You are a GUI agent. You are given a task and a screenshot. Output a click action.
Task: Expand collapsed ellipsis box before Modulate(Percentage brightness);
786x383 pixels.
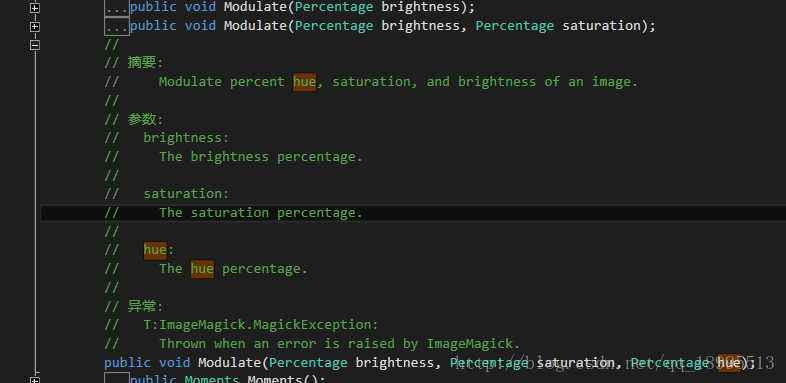pyautogui.click(x=117, y=8)
